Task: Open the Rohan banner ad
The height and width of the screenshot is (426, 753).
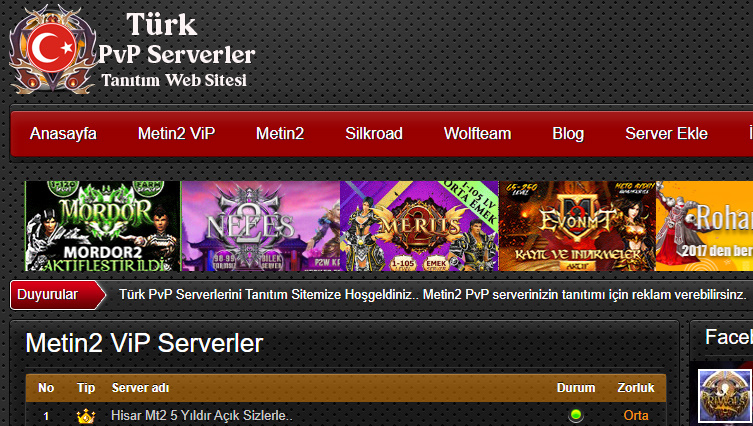Action: pyautogui.click(x=704, y=226)
